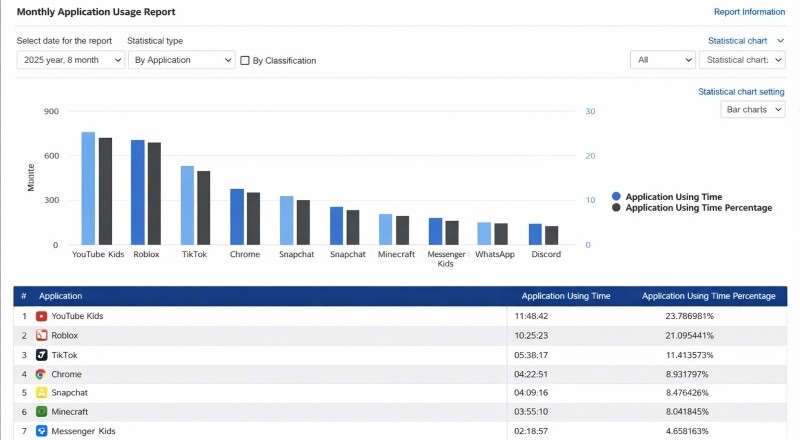
Task: Click the YouTube Kids blue bar
Action: [x=88, y=188]
